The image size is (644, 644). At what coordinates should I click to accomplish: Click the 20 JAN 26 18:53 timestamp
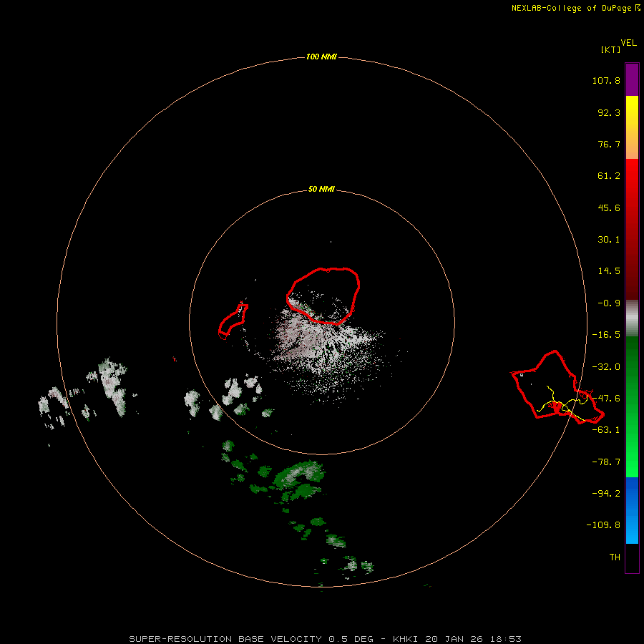[473, 639]
